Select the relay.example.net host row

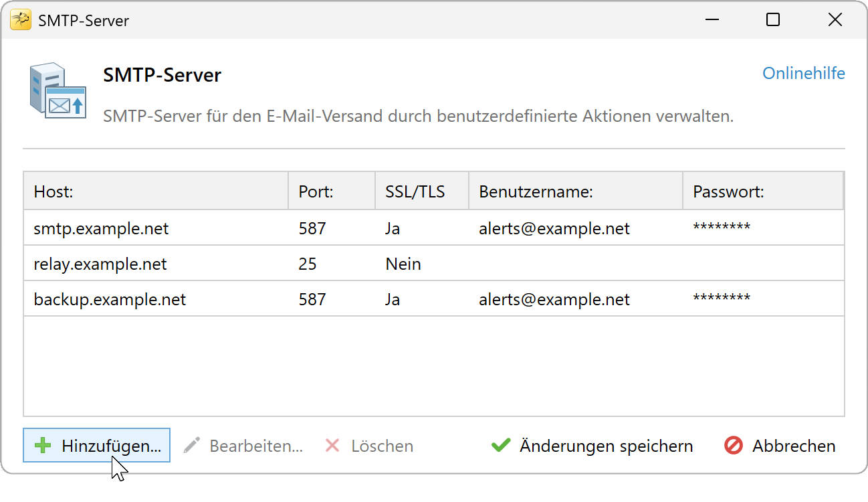434,264
